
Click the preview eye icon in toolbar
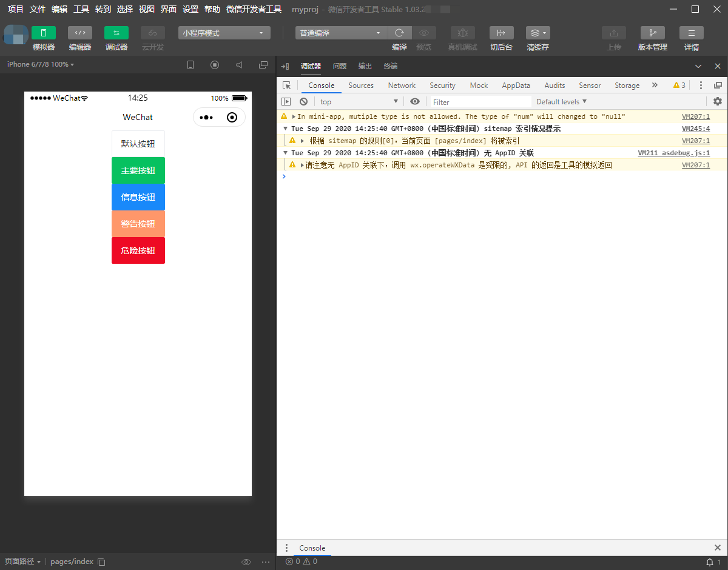[424, 33]
